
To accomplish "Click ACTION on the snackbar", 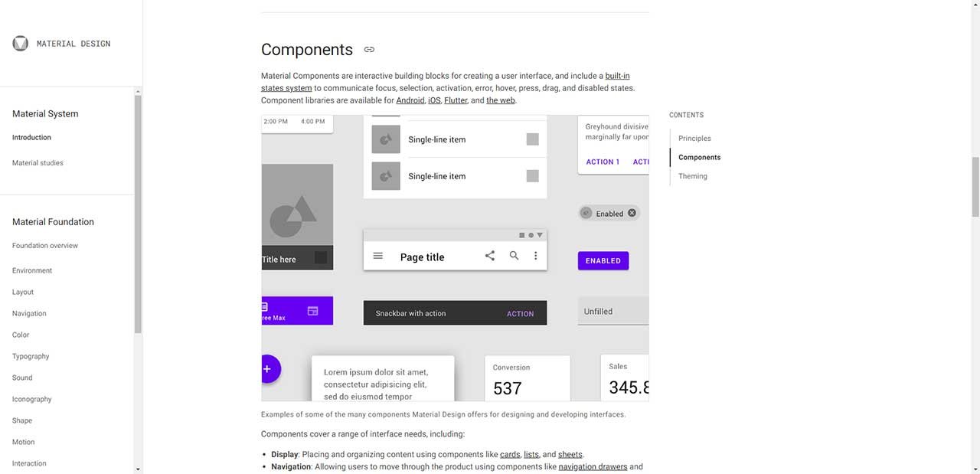I will (x=520, y=314).
